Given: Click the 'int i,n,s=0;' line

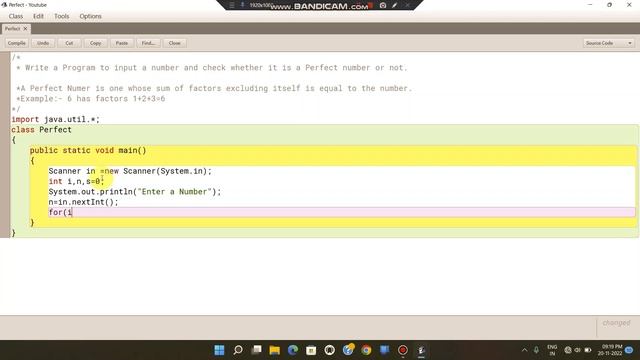Looking at the screenshot, I should point(76,181).
